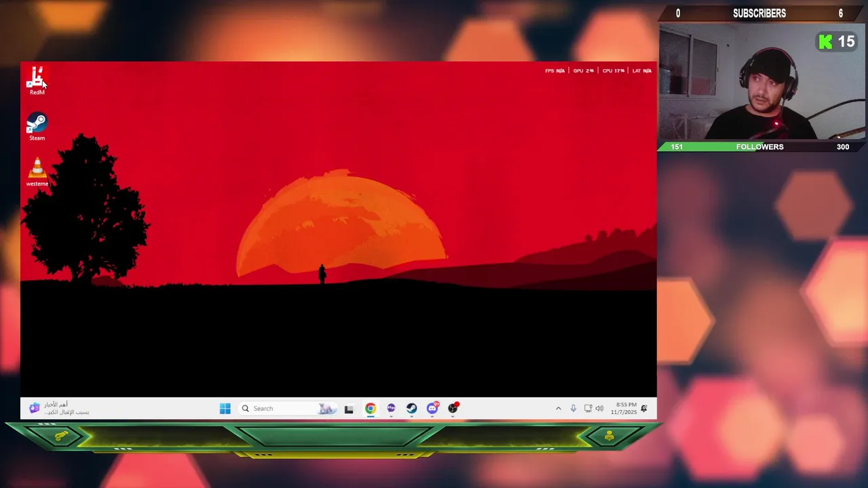Click the FOLLOWERS goal bar label
Viewport: 868px width, 488px height.
coord(759,146)
